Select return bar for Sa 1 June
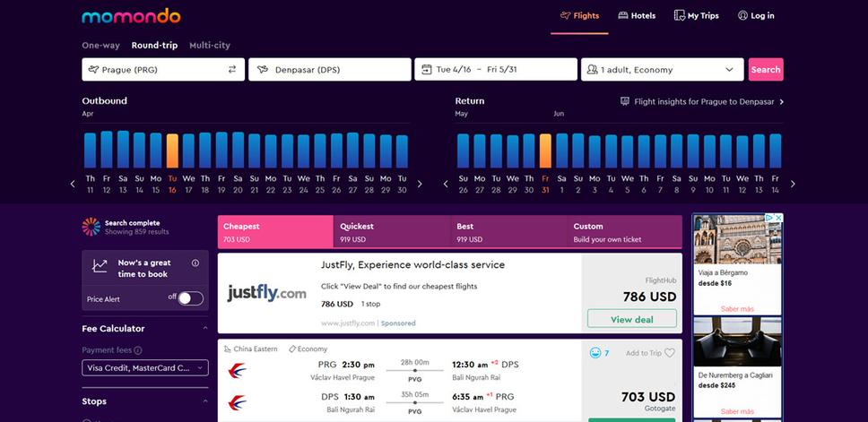The width and height of the screenshot is (868, 422). (x=562, y=151)
